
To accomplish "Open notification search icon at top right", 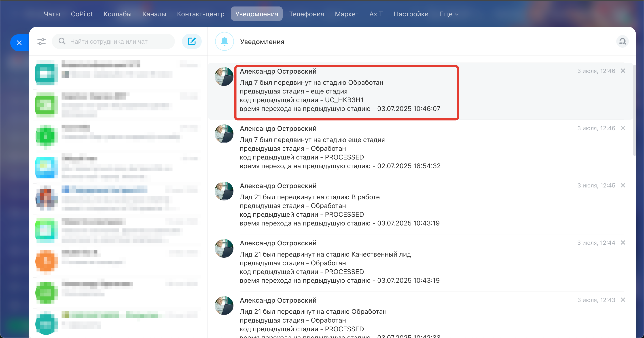I will coord(622,42).
